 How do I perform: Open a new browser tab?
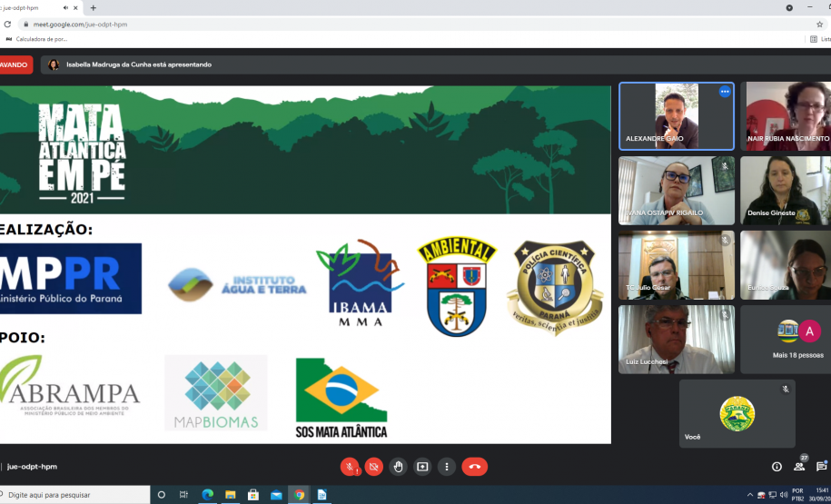coord(94,8)
